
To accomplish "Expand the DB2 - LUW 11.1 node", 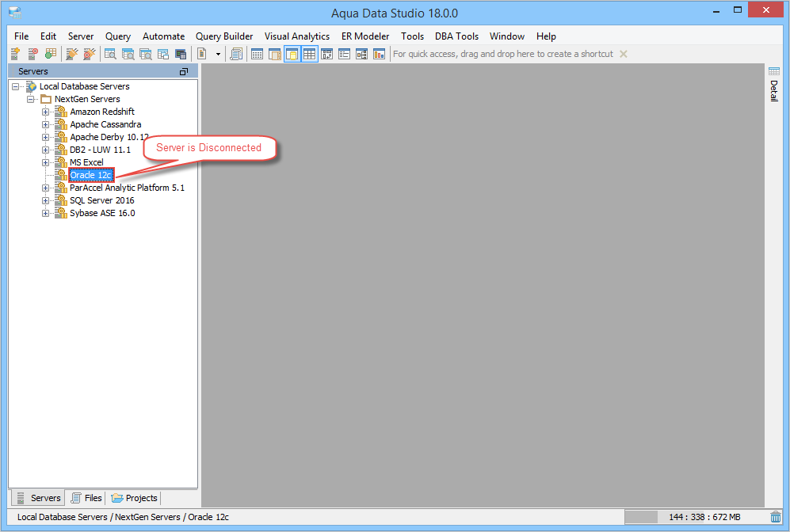I will click(45, 150).
